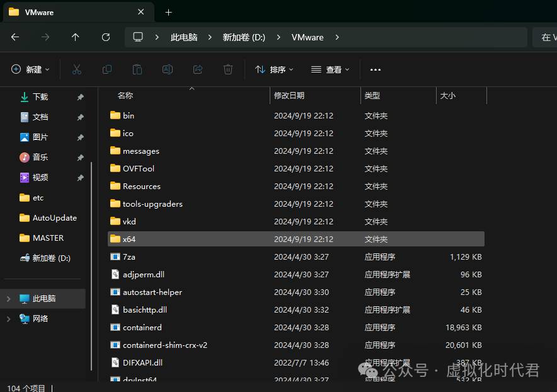Click the Paste clipboard icon
This screenshot has height=392, width=557.
point(137,69)
